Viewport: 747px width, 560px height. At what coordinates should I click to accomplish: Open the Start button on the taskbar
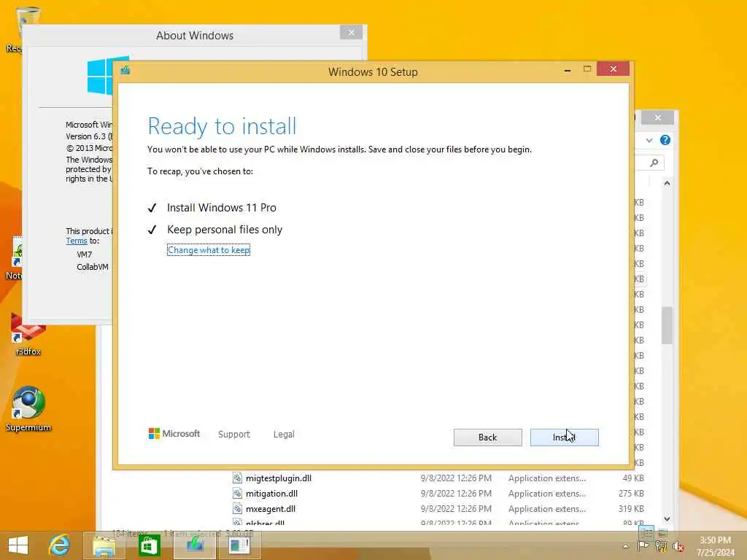(x=18, y=545)
